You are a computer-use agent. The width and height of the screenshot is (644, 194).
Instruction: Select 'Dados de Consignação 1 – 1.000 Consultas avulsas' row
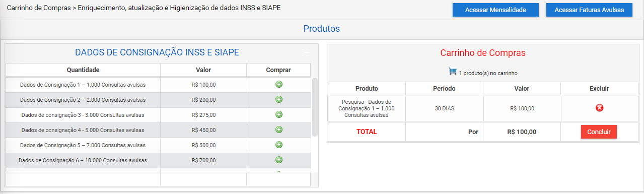(158, 85)
